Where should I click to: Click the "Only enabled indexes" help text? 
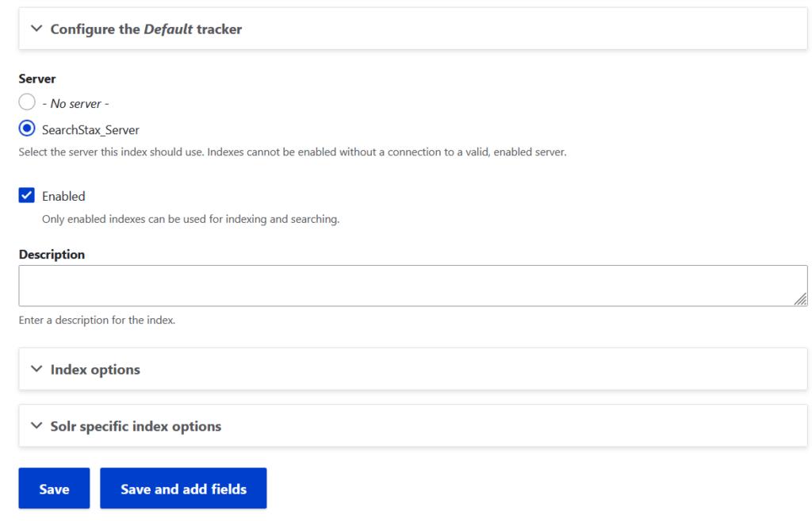[x=190, y=219]
